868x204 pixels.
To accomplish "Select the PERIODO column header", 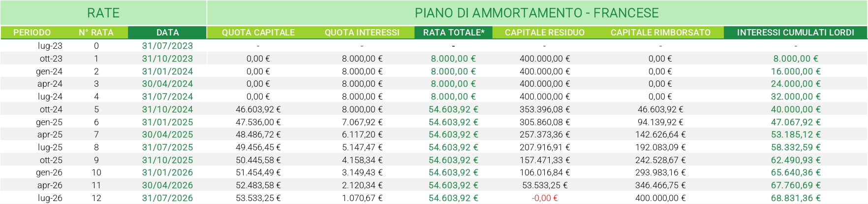I will (x=32, y=33).
